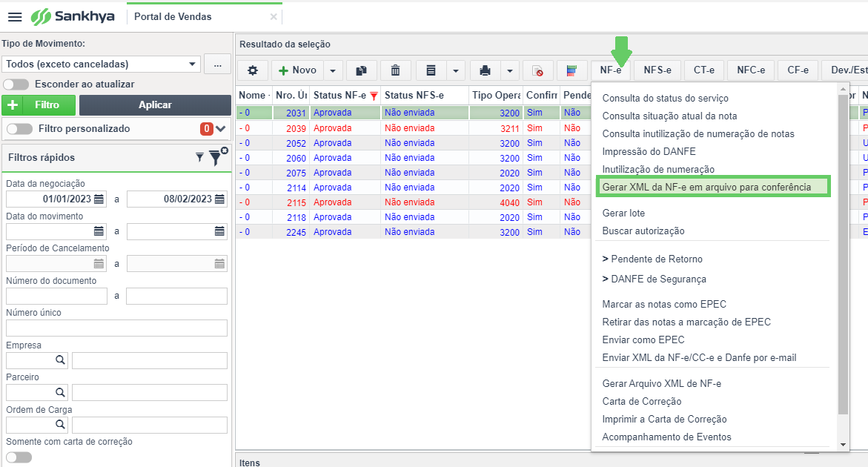The image size is (868, 467).
Task: Click the Ordem de Carga search magnifier
Action: pyautogui.click(x=60, y=425)
